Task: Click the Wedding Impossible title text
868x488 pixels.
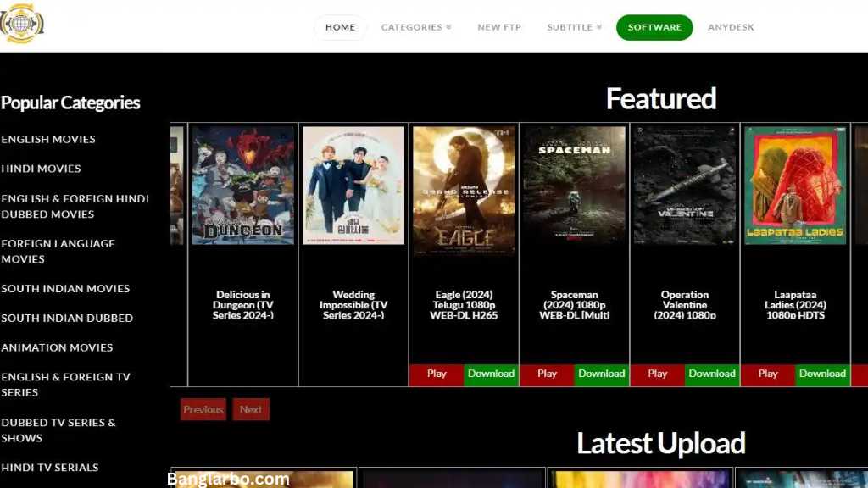Action: pyautogui.click(x=353, y=305)
